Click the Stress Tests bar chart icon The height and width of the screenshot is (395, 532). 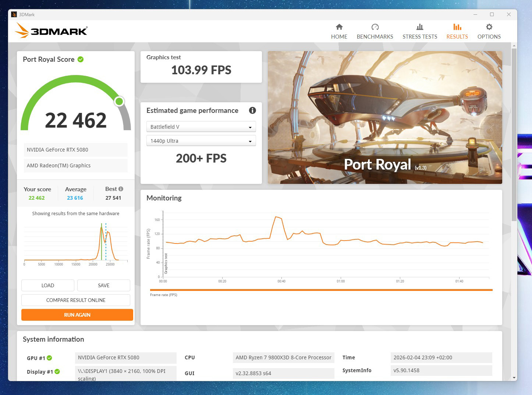pyautogui.click(x=419, y=27)
